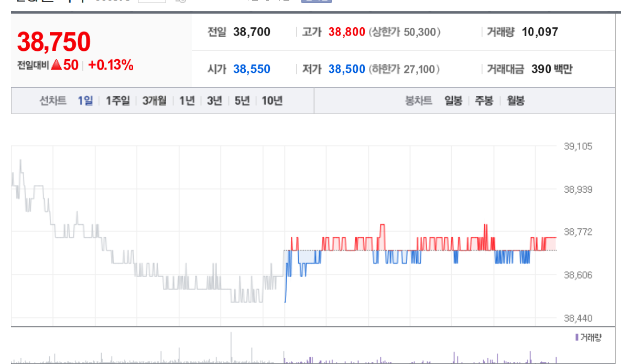Open the 월봉 candle chart
The image size is (621, 364).
(516, 101)
